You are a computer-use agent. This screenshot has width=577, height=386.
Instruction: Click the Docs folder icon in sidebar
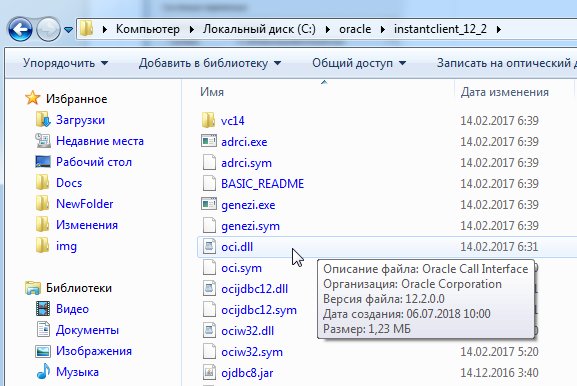tap(43, 183)
